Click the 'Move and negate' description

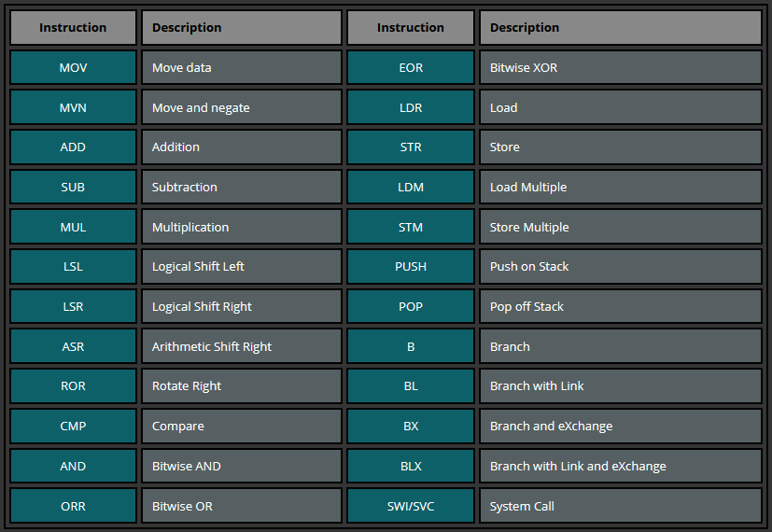[x=201, y=107]
